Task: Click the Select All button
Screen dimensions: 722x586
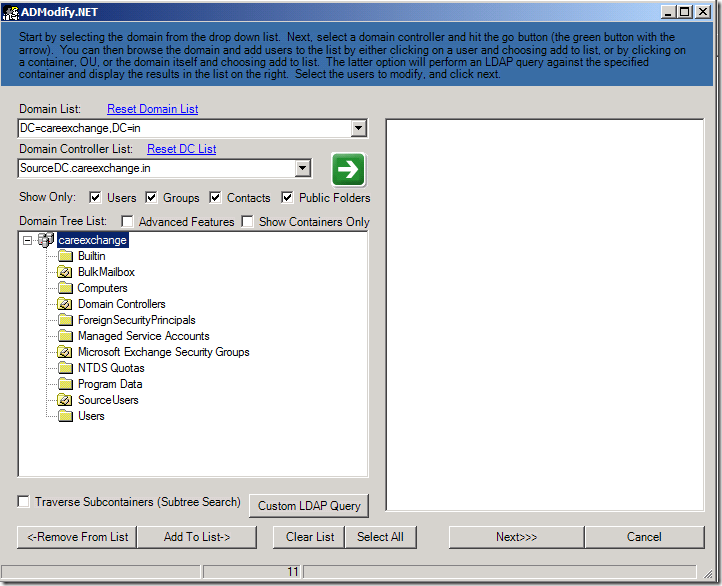Action: [x=380, y=537]
